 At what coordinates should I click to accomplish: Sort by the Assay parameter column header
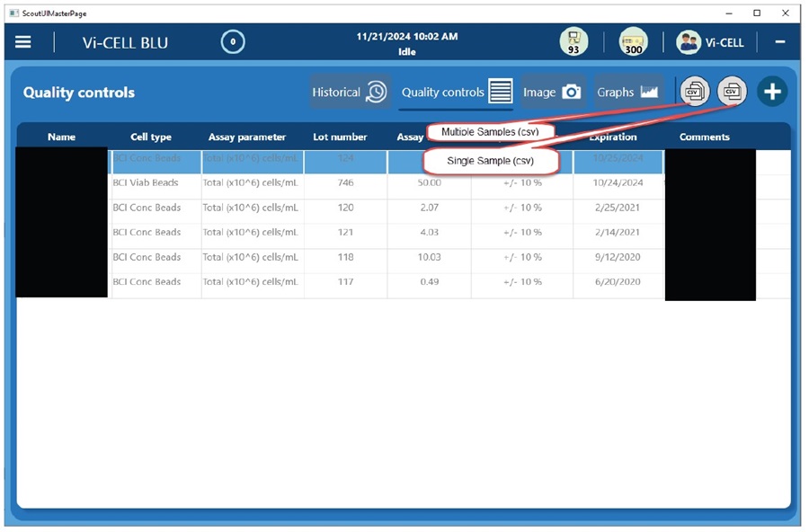(x=246, y=137)
